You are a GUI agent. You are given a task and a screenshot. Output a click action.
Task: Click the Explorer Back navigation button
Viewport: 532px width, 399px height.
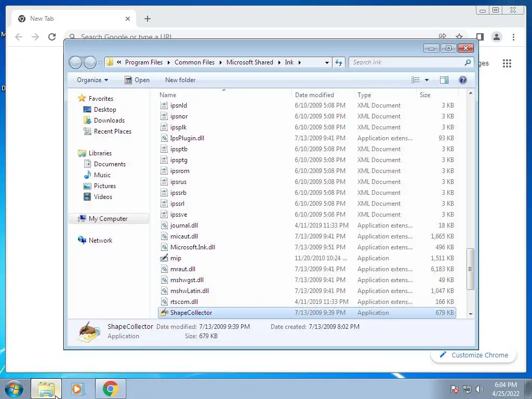[x=75, y=62]
